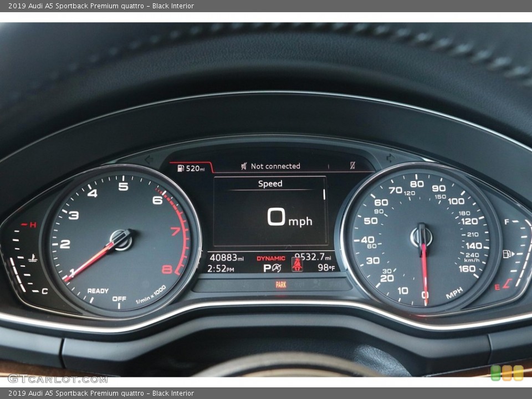Click the Speed heading in center display
Viewport: 532px width, 399px height.
[x=270, y=183]
